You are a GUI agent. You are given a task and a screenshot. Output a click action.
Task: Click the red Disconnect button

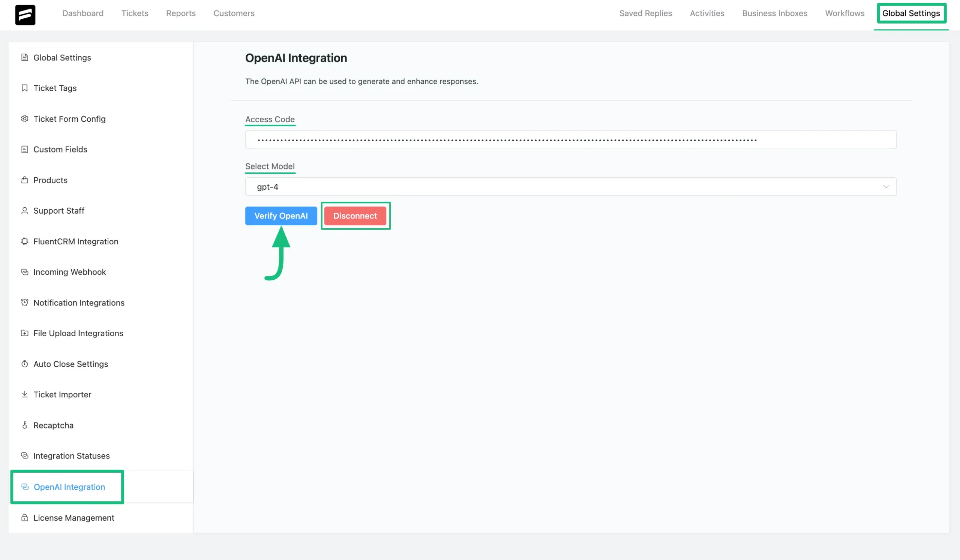tap(355, 216)
